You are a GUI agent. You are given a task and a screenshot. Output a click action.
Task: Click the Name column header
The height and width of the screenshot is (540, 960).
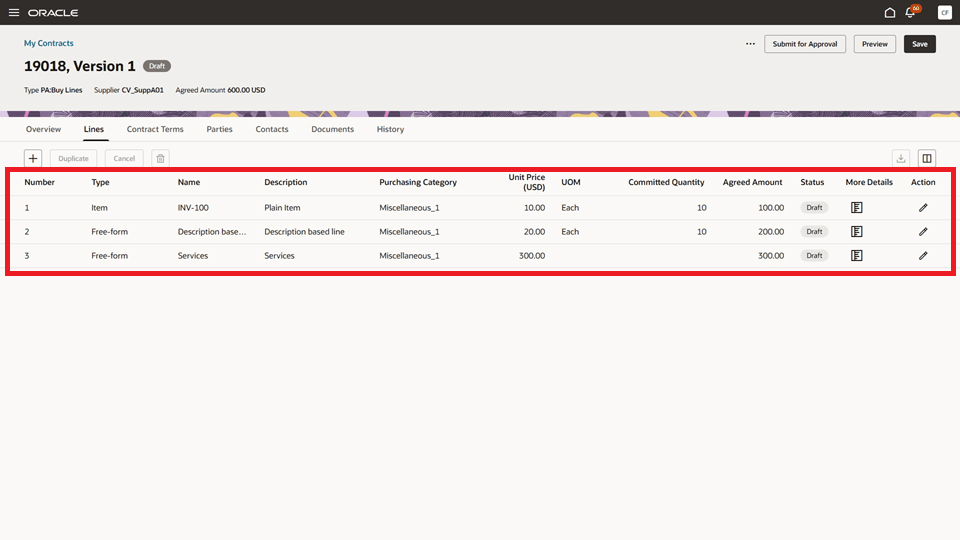tap(189, 182)
